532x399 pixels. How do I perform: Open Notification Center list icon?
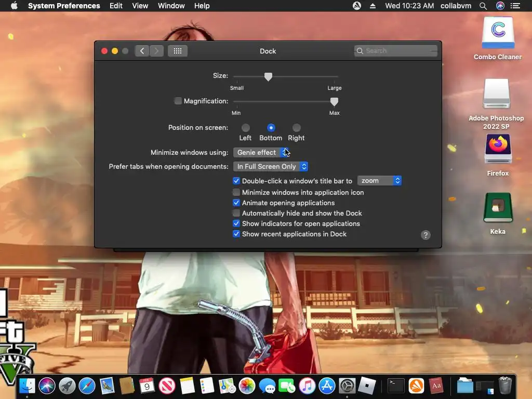pyautogui.click(x=515, y=6)
